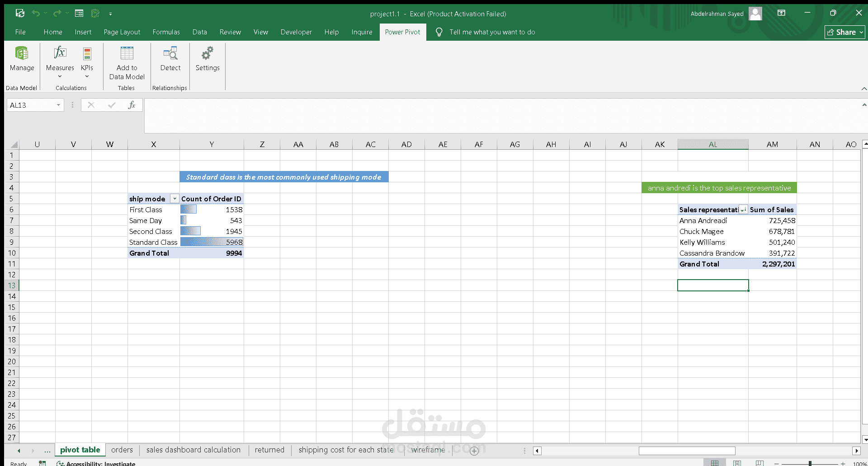The width and height of the screenshot is (868, 466).
Task: Click the Undo icon in quick access
Action: (36, 13)
